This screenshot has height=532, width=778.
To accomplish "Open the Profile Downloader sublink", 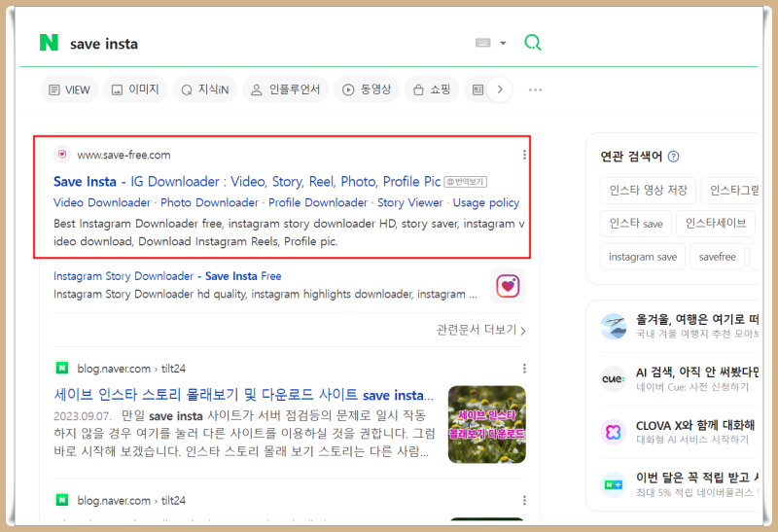I will click(318, 202).
